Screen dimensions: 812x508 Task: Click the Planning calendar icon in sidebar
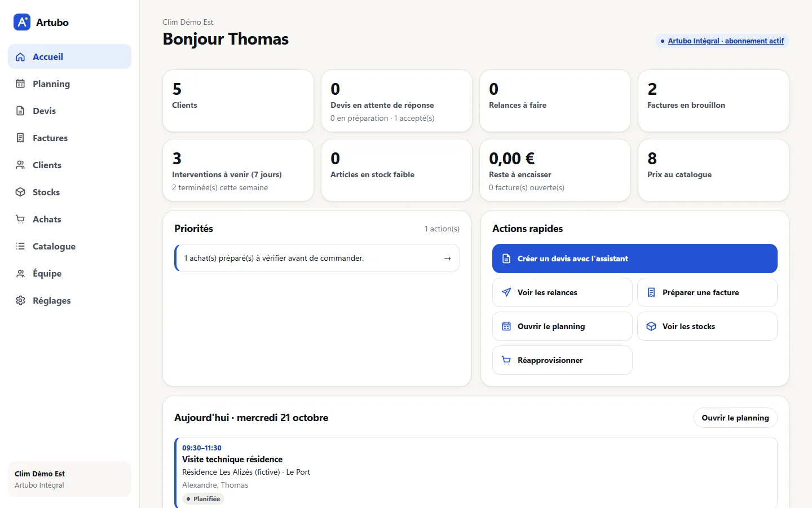20,84
